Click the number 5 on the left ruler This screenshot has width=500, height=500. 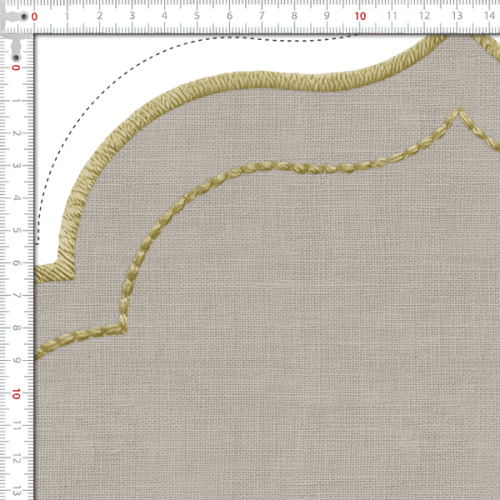[16, 230]
